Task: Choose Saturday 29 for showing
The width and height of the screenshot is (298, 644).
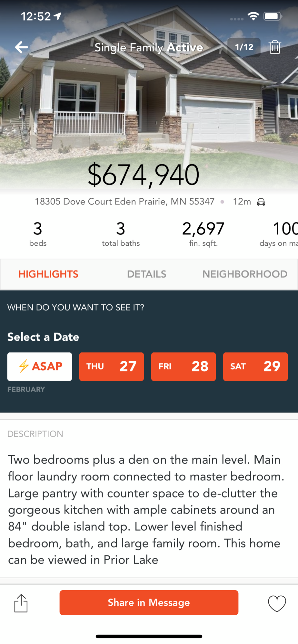Action: [x=255, y=366]
